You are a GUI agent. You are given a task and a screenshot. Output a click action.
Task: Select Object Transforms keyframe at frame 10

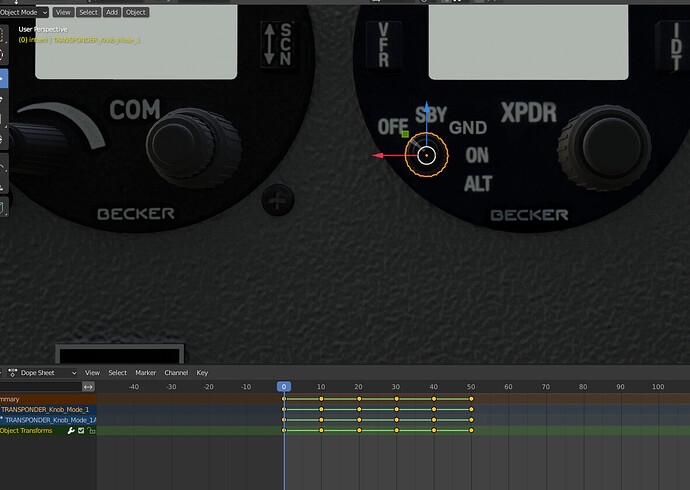pos(321,431)
